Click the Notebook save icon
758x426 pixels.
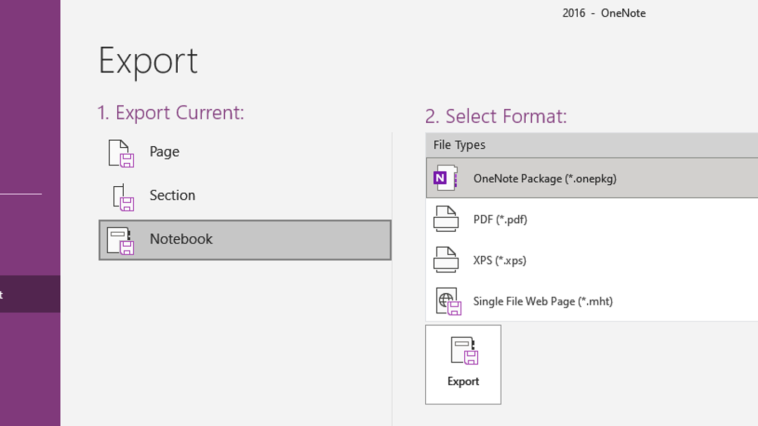tap(120, 241)
